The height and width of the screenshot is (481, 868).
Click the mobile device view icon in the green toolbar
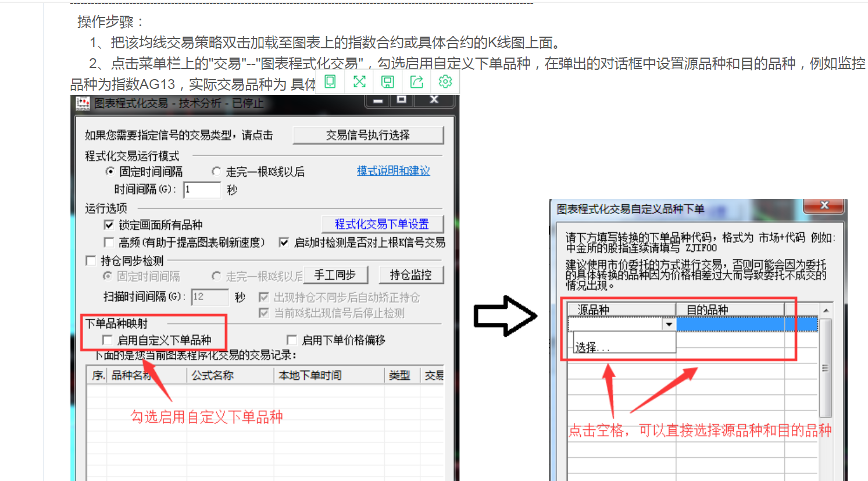tap(330, 81)
